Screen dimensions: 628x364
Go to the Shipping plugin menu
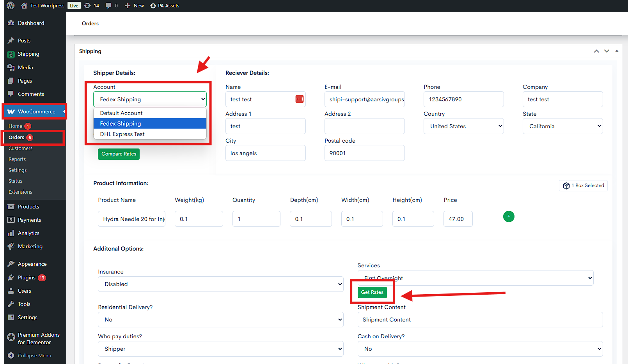(28, 54)
